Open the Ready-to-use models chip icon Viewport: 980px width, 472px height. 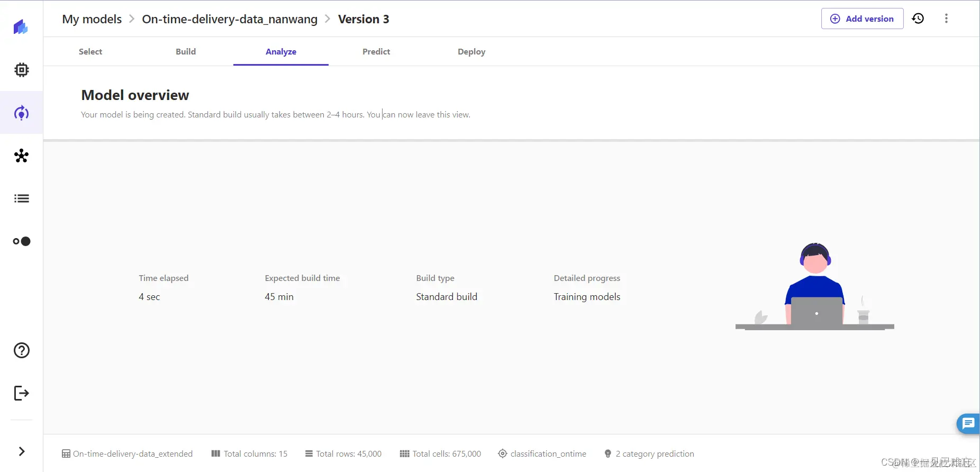(x=22, y=70)
